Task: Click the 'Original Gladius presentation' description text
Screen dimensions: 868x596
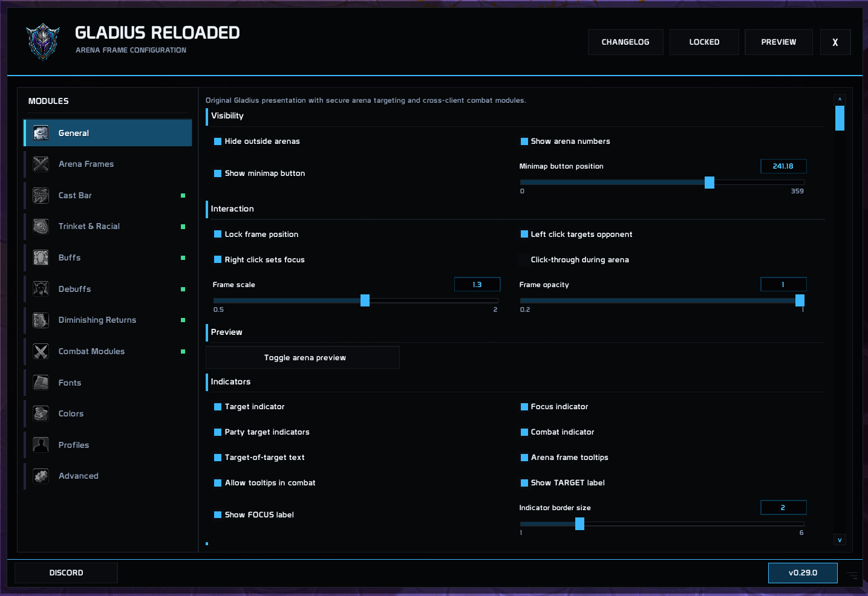Action: [x=366, y=100]
